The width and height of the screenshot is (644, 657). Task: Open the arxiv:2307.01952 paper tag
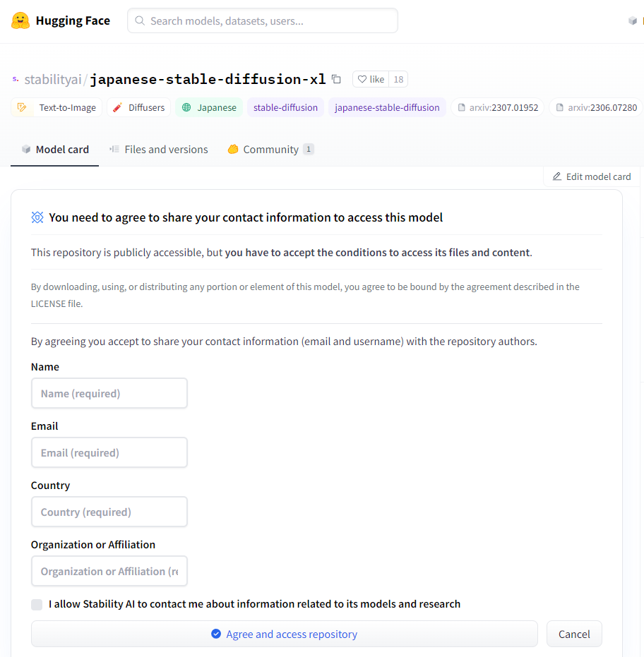pos(498,107)
